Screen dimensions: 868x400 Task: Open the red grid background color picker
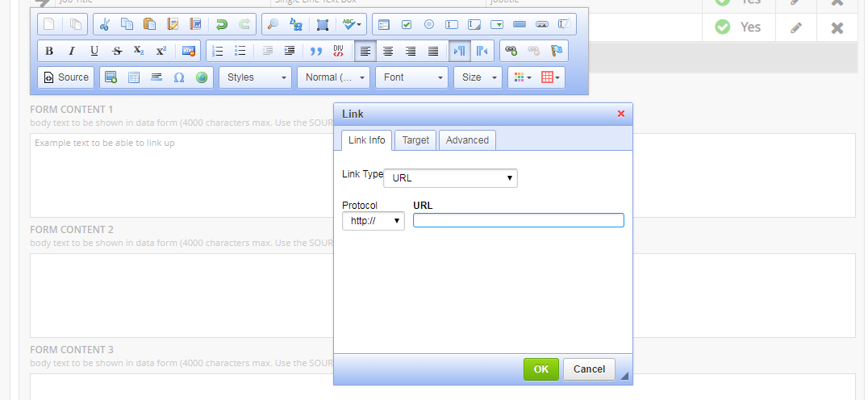(550, 77)
